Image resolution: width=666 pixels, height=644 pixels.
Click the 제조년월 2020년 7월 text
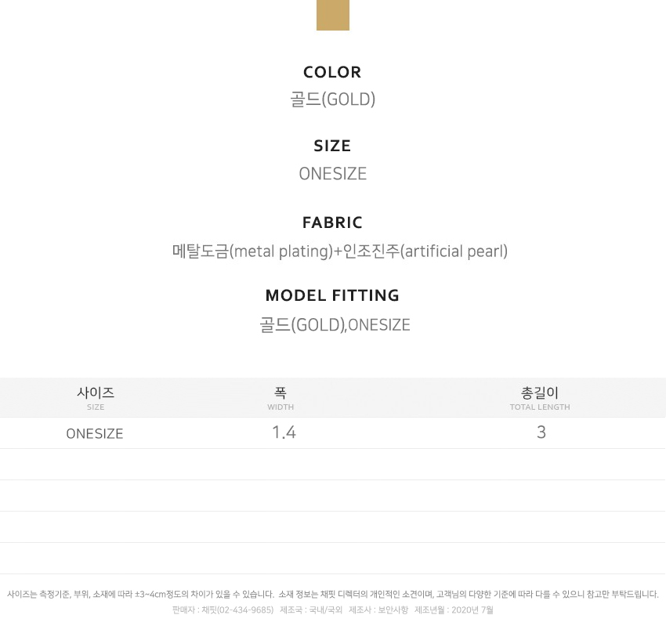coord(454,610)
